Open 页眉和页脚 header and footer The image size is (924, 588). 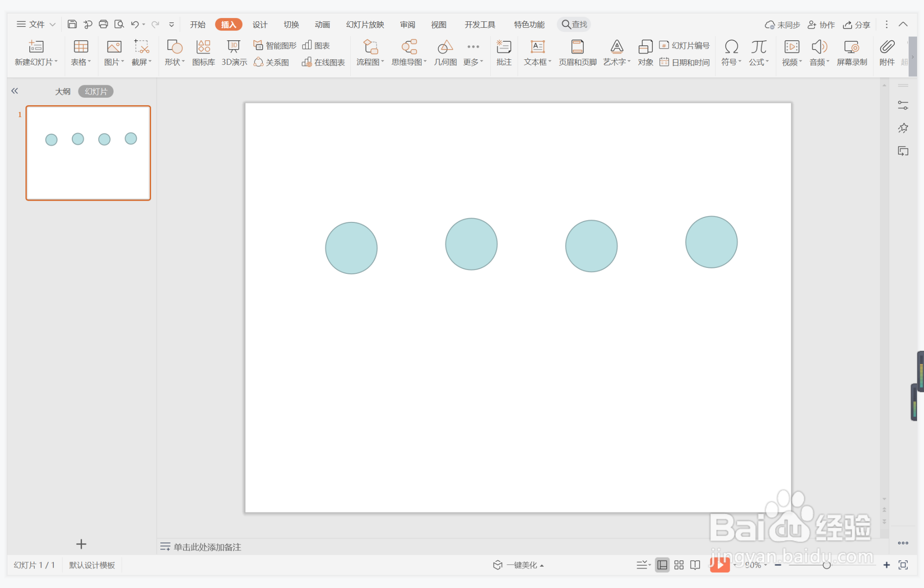[x=577, y=52]
